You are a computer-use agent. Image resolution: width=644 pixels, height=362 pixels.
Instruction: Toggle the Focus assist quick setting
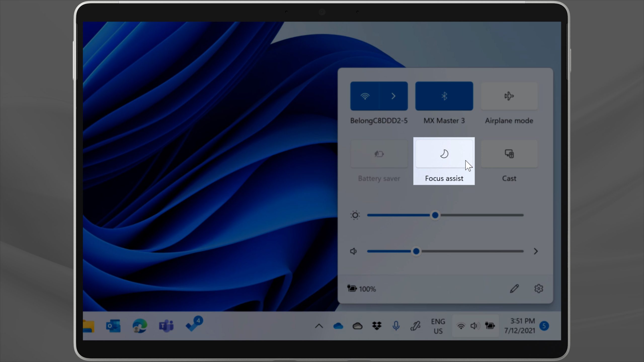pos(444,154)
